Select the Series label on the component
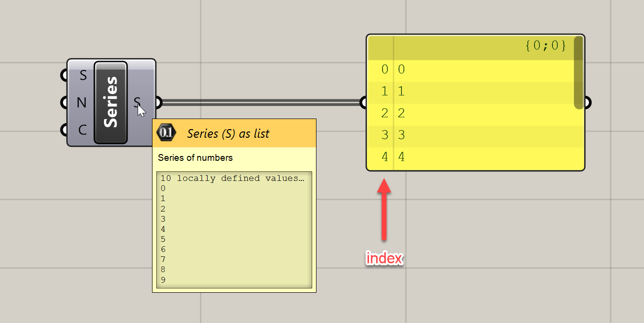Image resolution: width=644 pixels, height=323 pixels. point(112,102)
